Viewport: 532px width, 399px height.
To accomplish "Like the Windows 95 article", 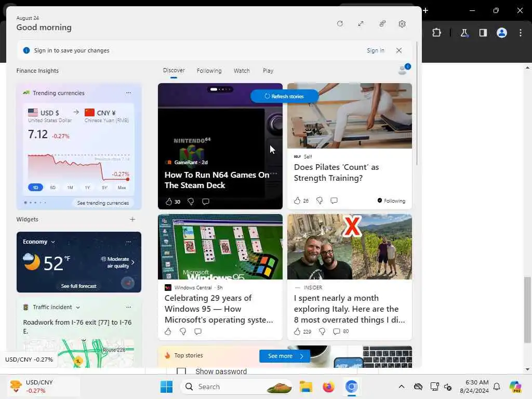I will 168,331.
